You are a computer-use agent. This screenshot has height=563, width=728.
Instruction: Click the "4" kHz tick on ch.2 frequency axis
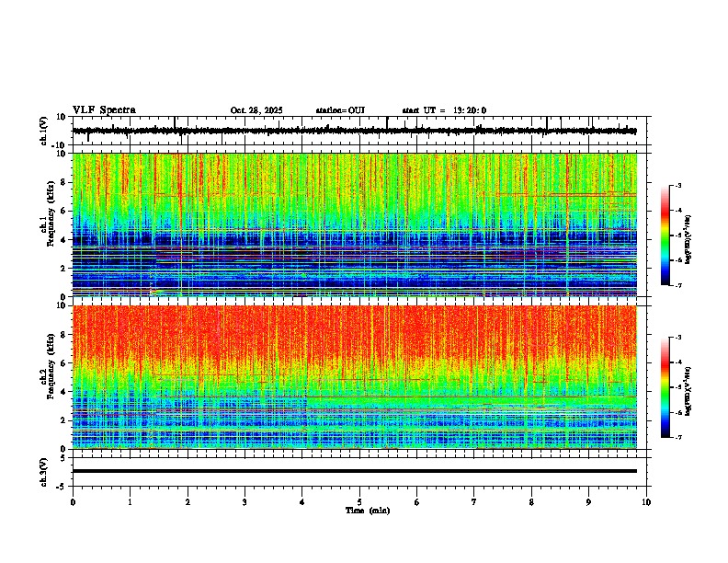tap(63, 392)
